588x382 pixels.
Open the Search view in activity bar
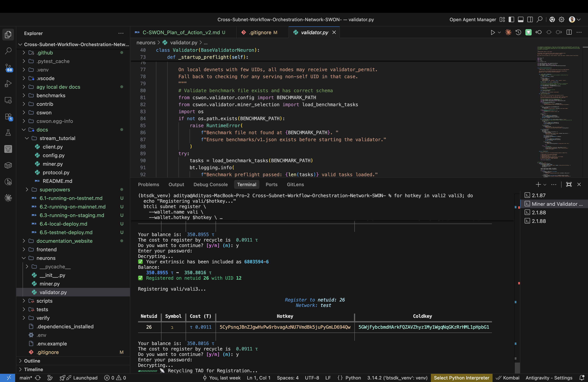click(x=8, y=51)
